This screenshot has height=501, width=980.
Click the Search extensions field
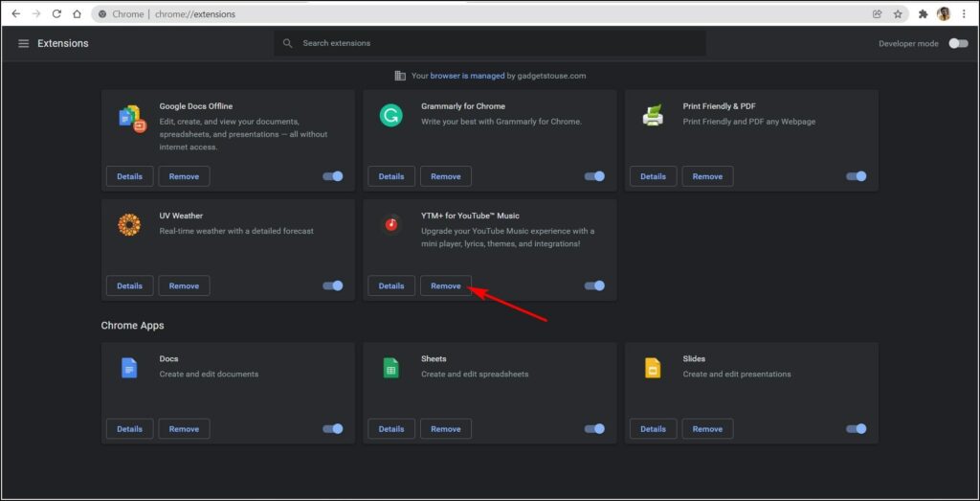(x=490, y=44)
